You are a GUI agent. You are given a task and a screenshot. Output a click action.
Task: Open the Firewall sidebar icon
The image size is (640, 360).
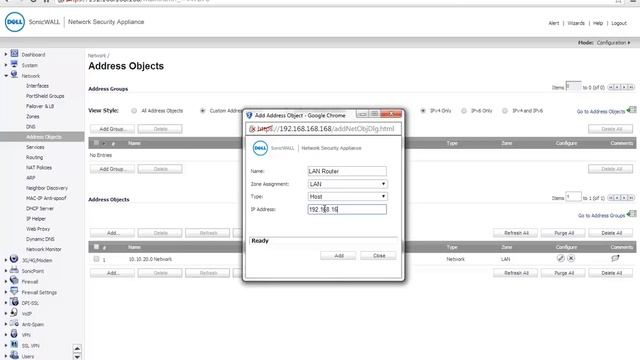[14, 280]
